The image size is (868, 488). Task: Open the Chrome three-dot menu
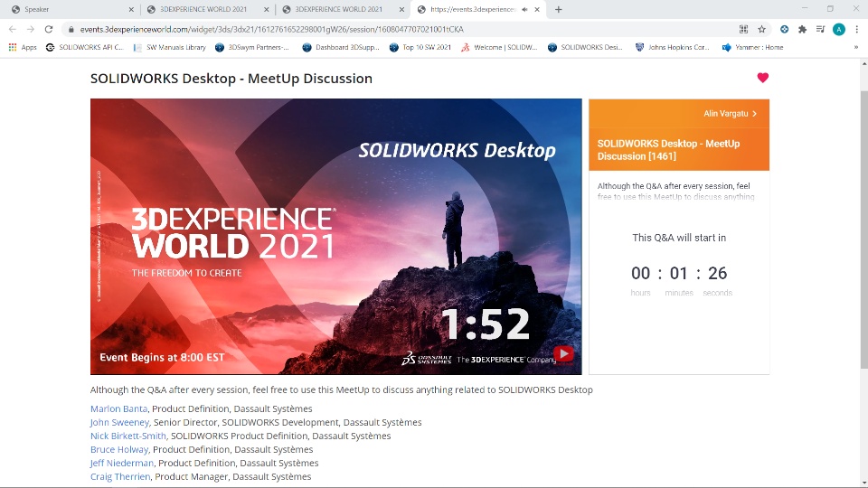tap(856, 29)
